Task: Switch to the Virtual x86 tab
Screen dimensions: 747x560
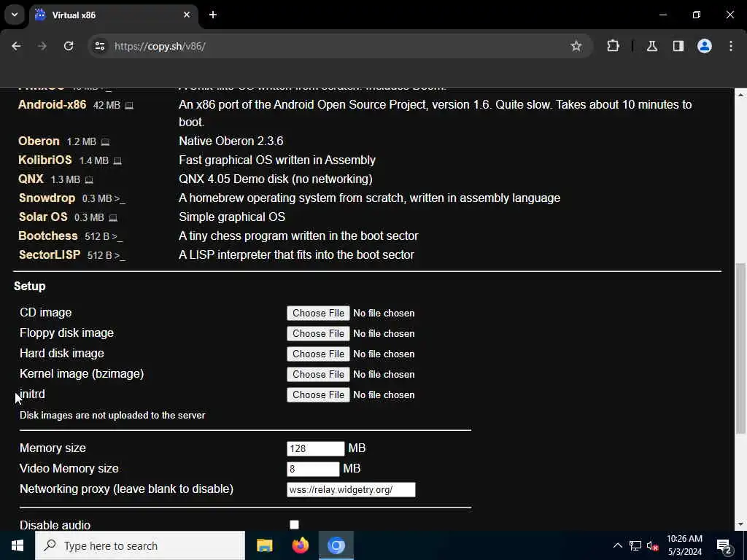Action: pos(113,15)
